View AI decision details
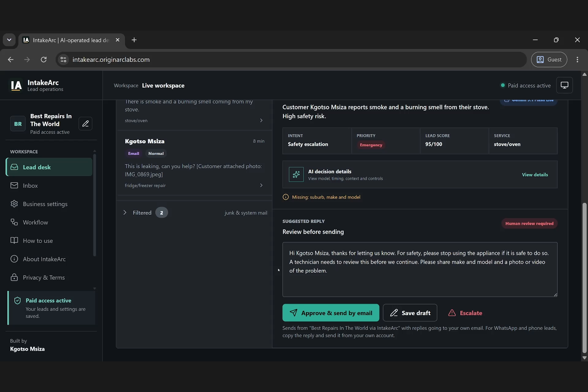The width and height of the screenshot is (588, 392). pos(535,175)
